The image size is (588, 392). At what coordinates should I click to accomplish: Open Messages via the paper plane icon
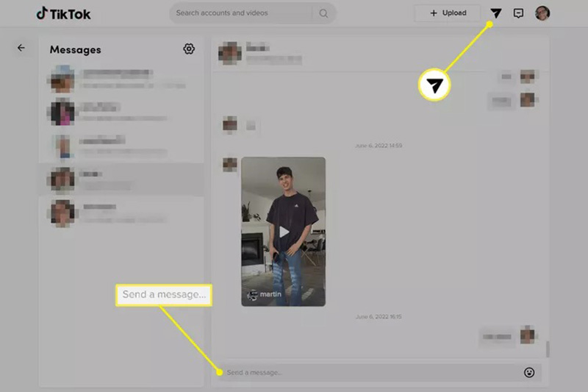[x=495, y=13]
